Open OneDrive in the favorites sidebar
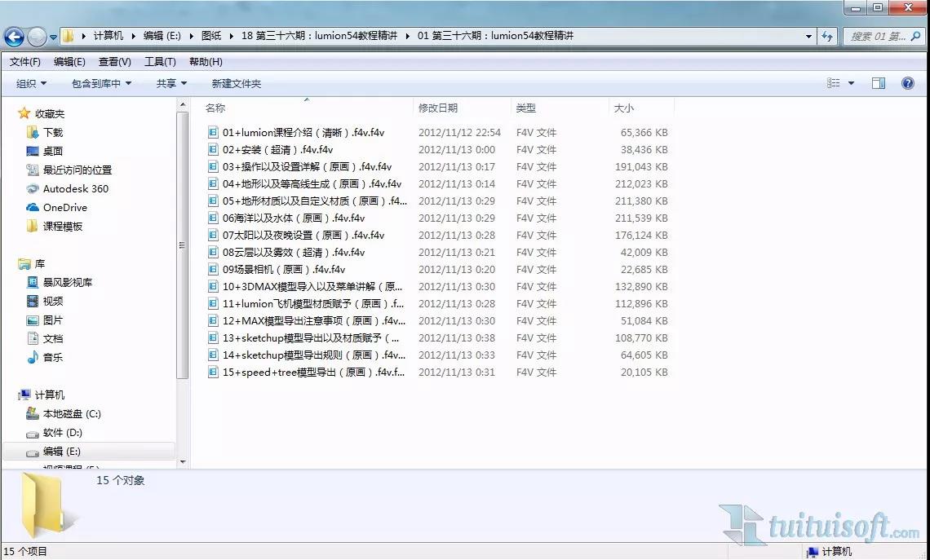 pos(64,207)
